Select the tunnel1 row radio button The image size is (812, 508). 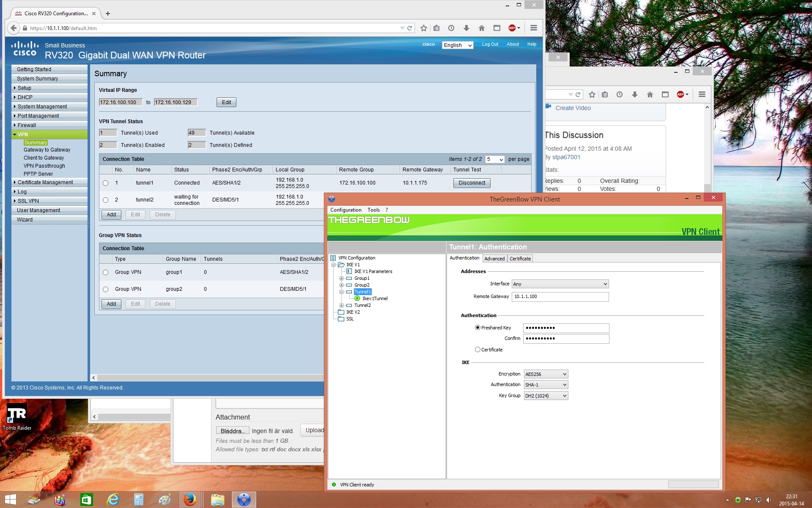105,183
